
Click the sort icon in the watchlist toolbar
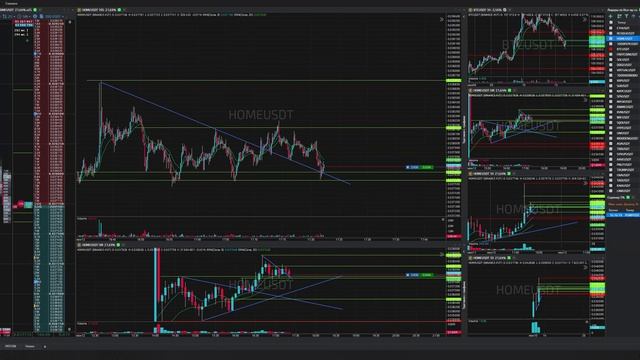tap(619, 16)
